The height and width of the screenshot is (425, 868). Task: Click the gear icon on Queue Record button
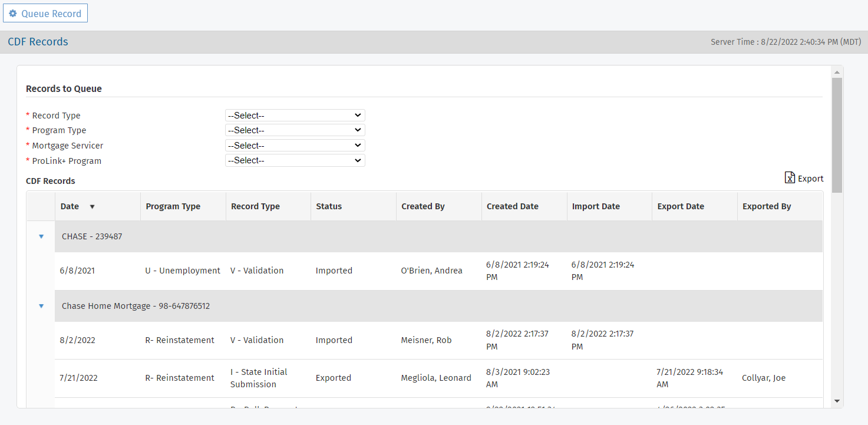13,12
